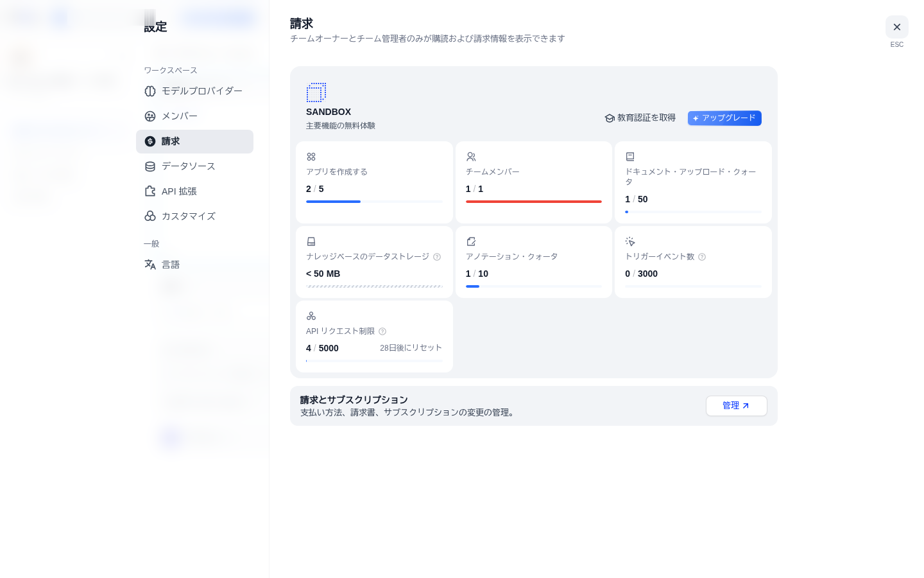This screenshot has height=578, width=924.
Task: Click the graduation cap education icon
Action: 610,118
